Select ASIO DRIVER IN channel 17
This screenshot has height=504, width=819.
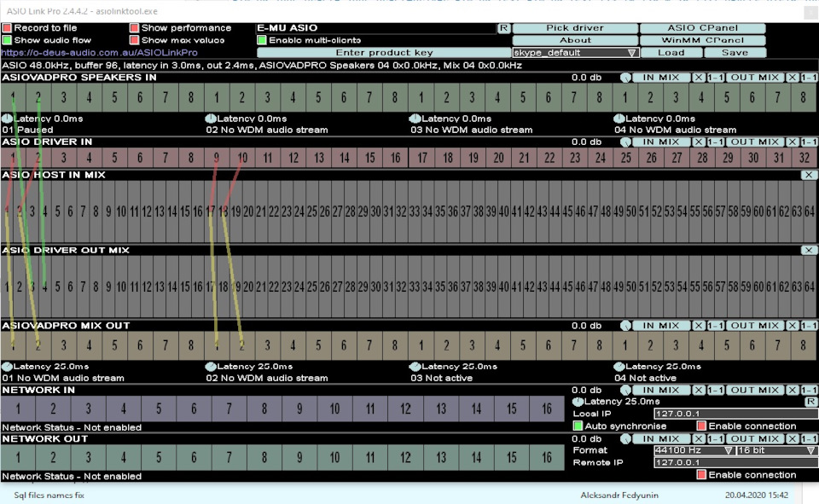tap(421, 158)
